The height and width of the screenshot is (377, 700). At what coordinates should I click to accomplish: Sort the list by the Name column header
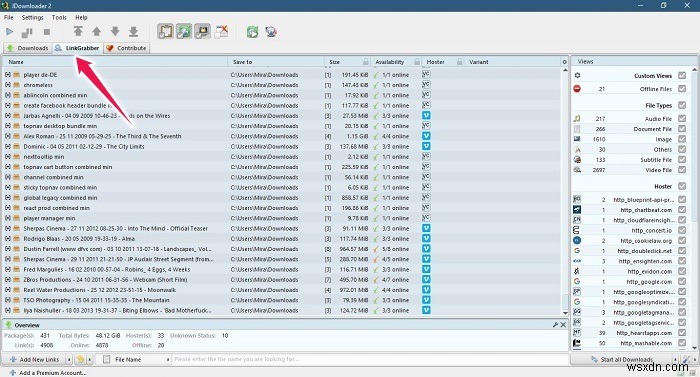point(116,62)
